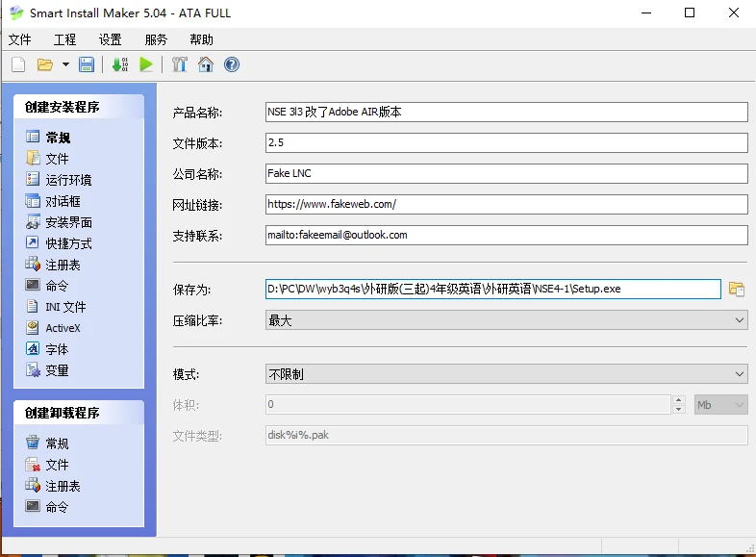Open the 帮助 menu

201,39
